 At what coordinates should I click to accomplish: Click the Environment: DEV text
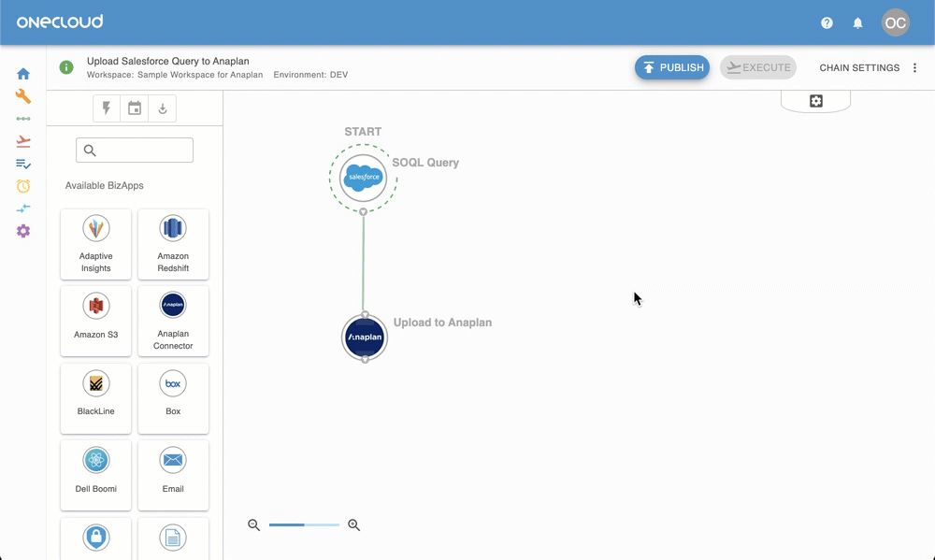click(310, 75)
